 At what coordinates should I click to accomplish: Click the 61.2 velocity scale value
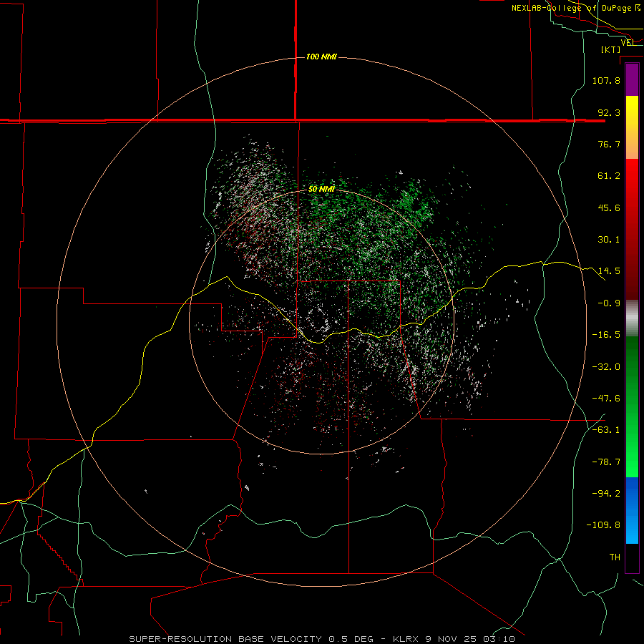coord(609,176)
